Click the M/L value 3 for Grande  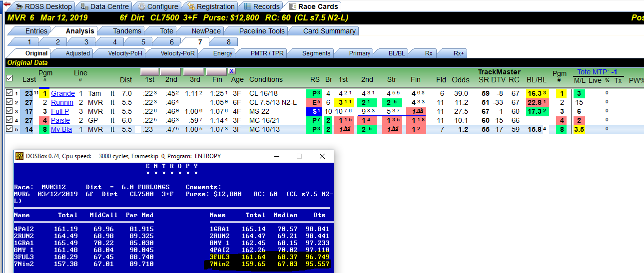[579, 93]
